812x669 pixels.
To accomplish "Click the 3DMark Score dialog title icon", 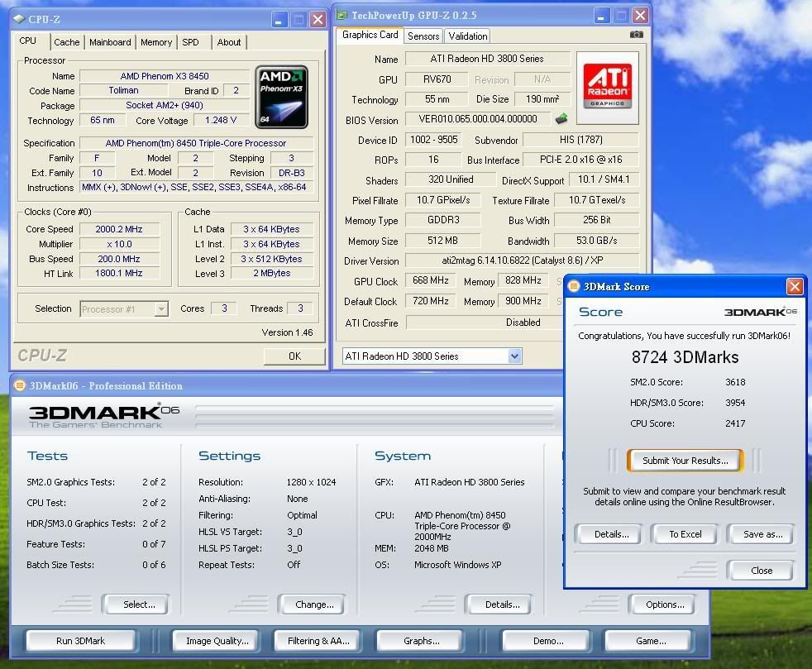I will [x=573, y=286].
